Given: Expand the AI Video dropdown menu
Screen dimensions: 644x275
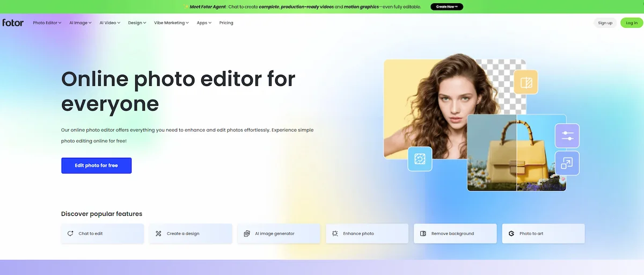Looking at the screenshot, I should coord(110,23).
